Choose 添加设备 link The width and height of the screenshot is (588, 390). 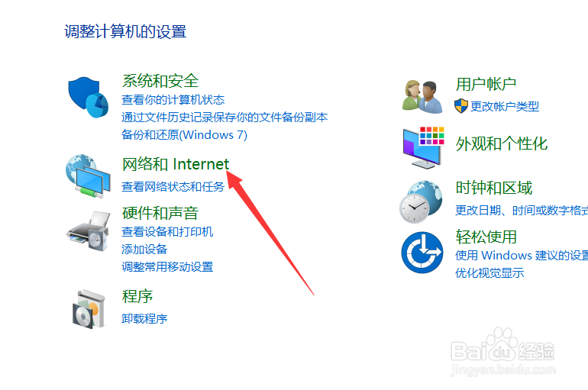coord(144,249)
